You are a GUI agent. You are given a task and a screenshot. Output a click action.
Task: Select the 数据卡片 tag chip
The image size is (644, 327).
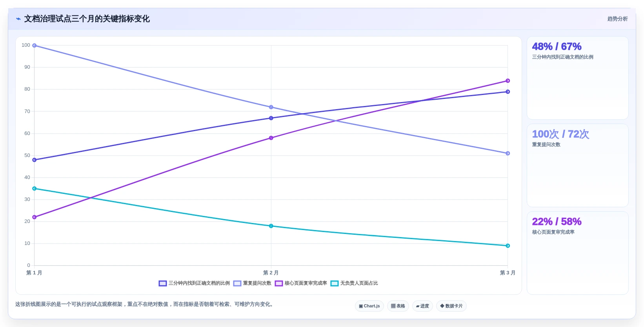click(451, 306)
